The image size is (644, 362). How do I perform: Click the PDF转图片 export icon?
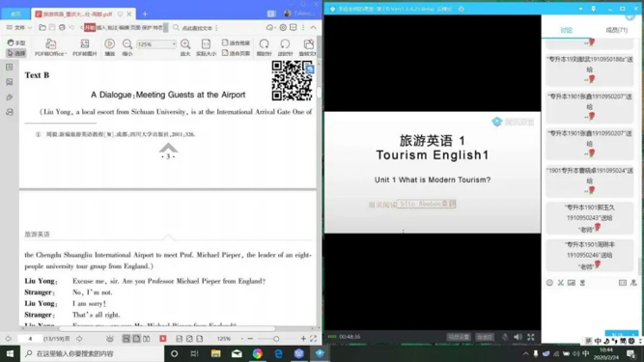[x=85, y=47]
